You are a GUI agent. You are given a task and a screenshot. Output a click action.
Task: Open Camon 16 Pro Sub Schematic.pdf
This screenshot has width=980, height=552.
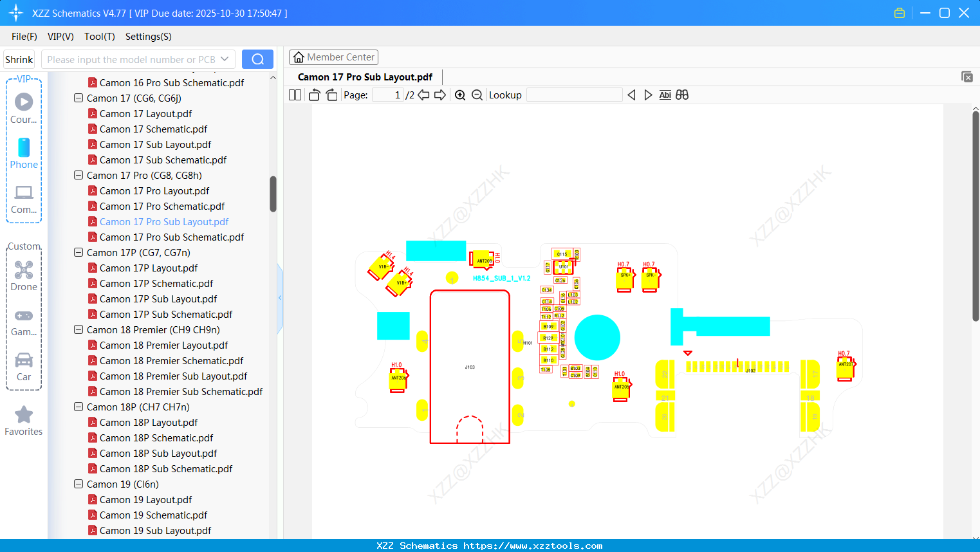(x=172, y=83)
